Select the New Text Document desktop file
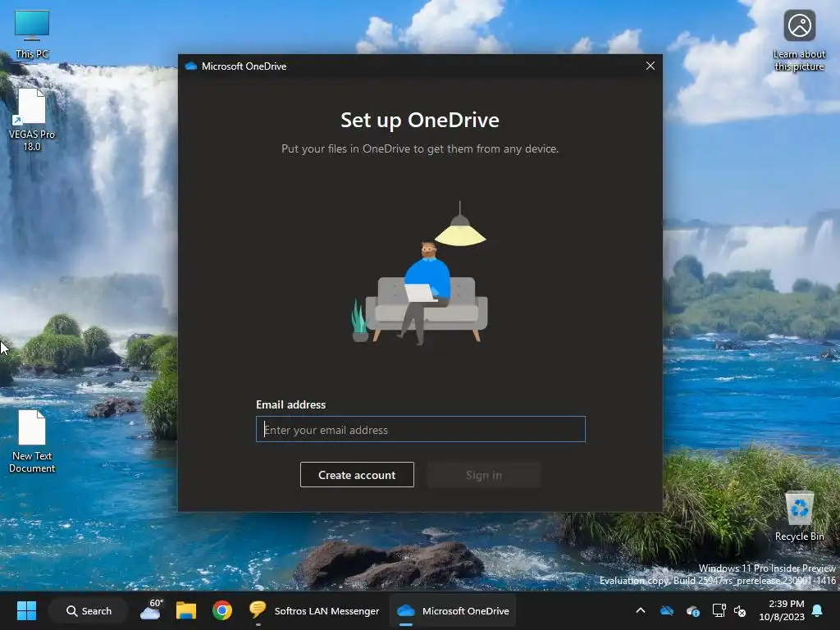 pyautogui.click(x=32, y=441)
